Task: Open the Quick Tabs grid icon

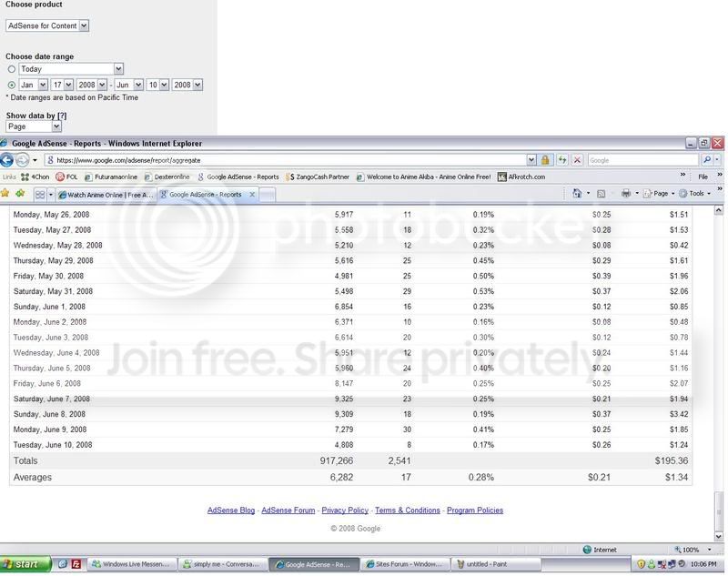Action: point(40,195)
